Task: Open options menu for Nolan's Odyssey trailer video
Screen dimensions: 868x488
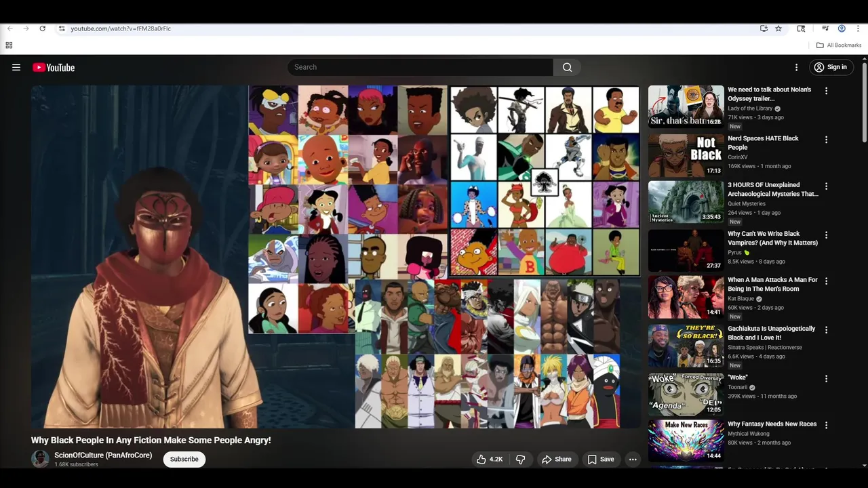Action: pos(826,91)
